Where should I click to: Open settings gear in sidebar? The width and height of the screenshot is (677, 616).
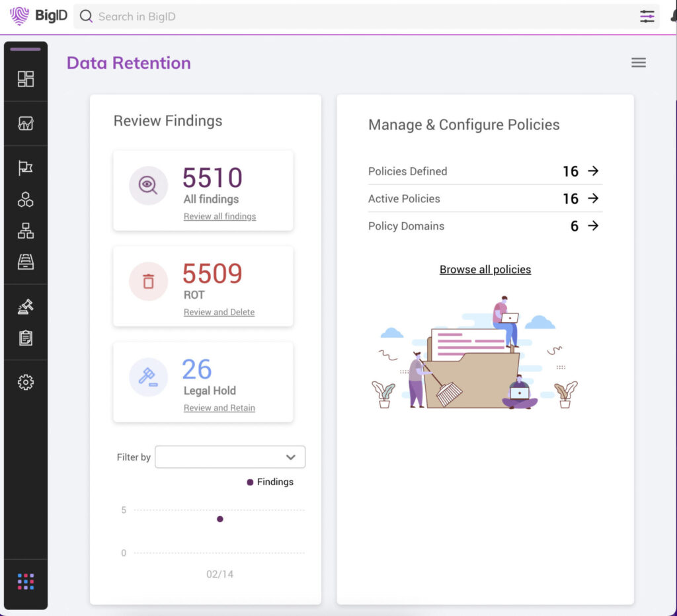pos(26,382)
